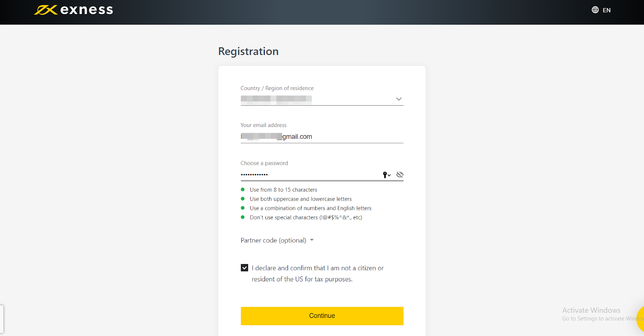Image resolution: width=644 pixels, height=336 pixels.
Task: Open the yellow chat widget bubble
Action: coord(640,318)
